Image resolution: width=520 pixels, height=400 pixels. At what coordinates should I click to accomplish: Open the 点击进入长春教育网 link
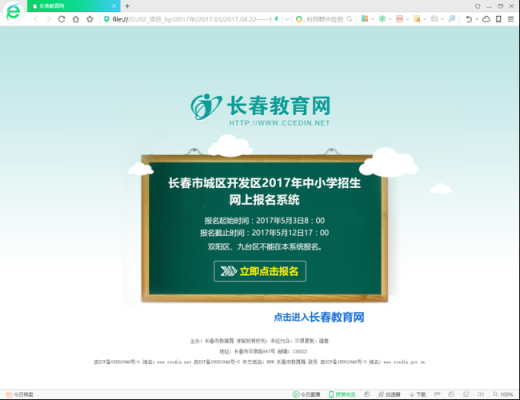click(x=319, y=317)
